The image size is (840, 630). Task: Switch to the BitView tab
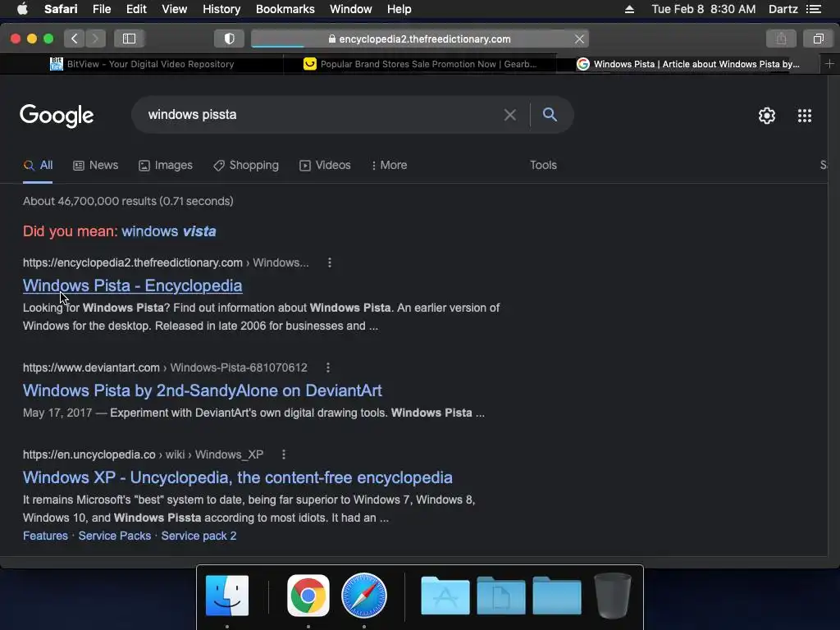[142, 64]
